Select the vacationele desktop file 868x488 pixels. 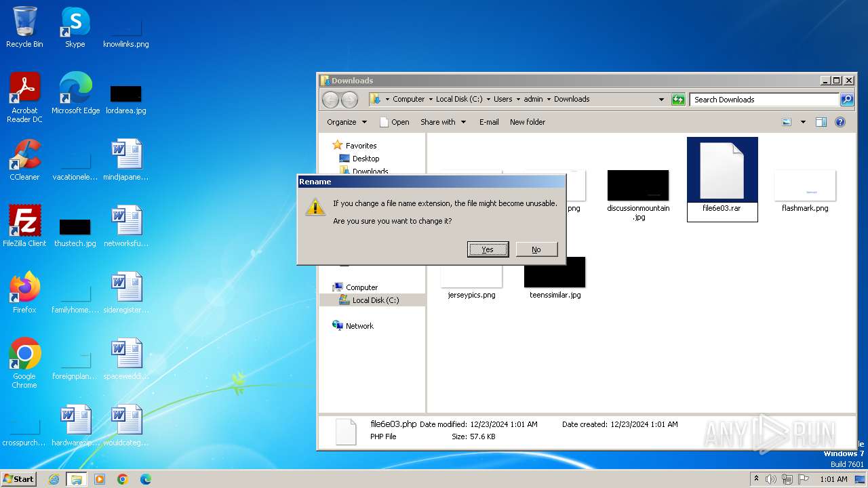point(75,165)
